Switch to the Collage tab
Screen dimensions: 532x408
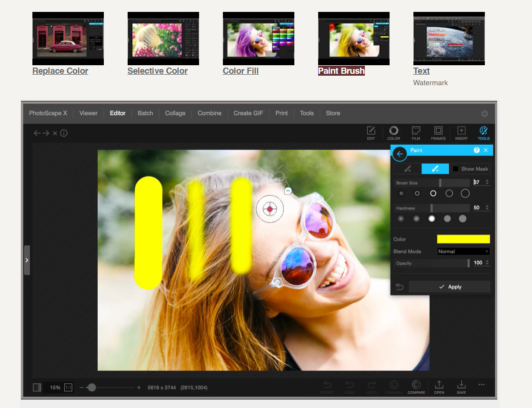pos(175,113)
